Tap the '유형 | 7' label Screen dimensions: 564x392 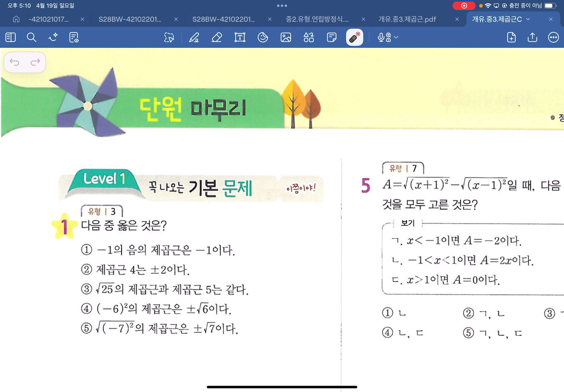tap(403, 168)
